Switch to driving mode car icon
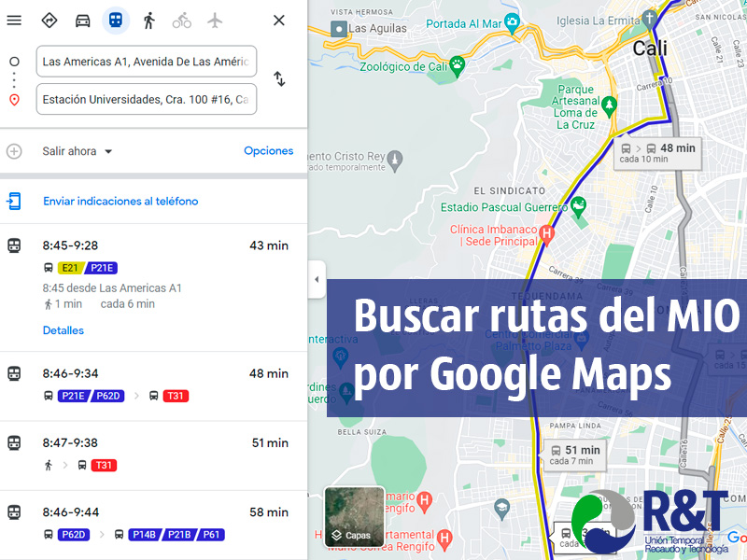 (x=83, y=21)
